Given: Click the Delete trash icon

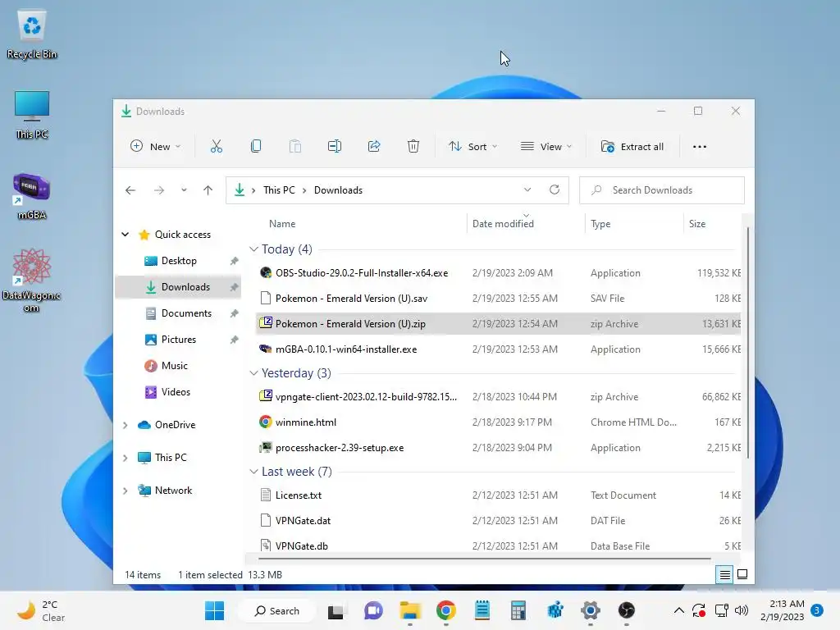Looking at the screenshot, I should tap(413, 146).
